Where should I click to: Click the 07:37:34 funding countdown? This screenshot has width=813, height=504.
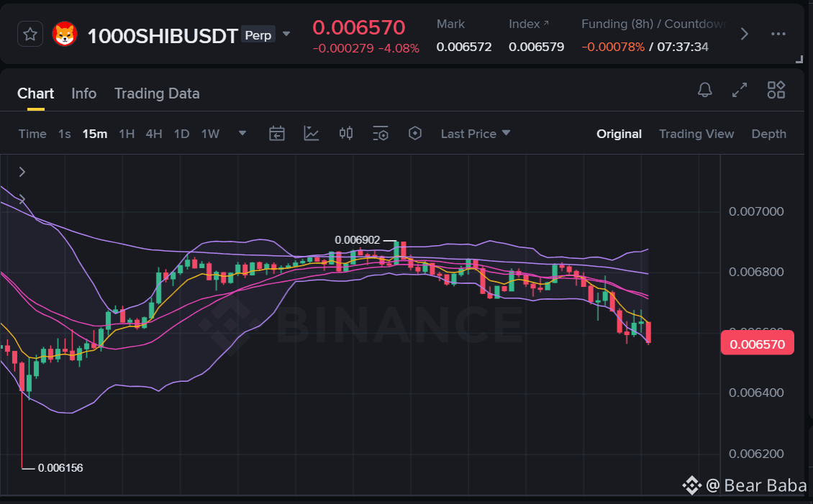(682, 47)
